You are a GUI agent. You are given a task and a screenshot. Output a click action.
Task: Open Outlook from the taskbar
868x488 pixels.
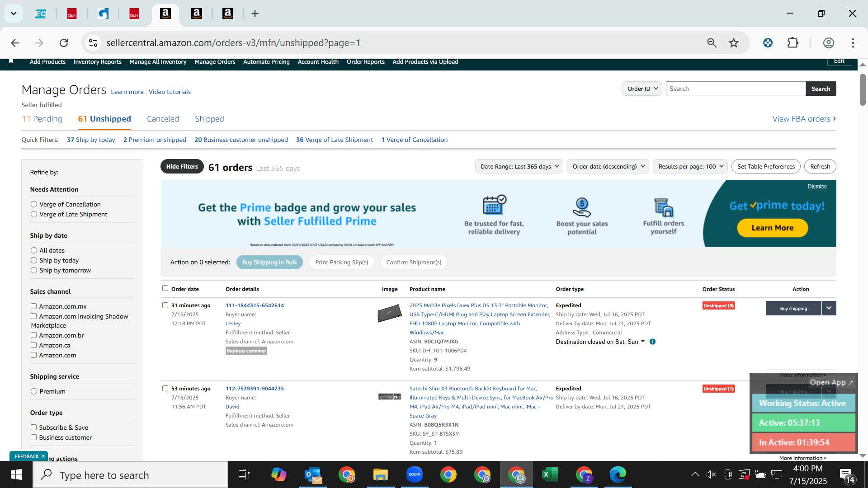click(x=313, y=475)
